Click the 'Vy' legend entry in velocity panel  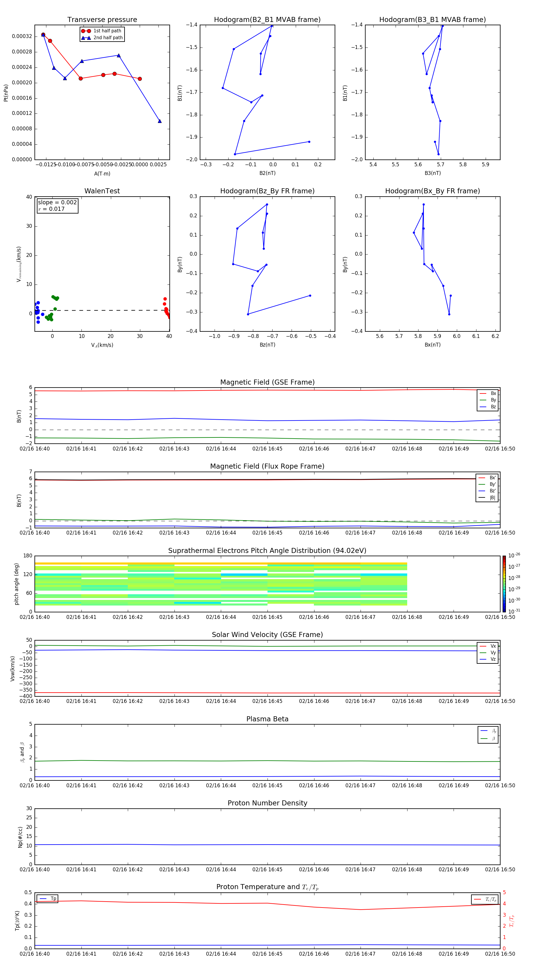(488, 652)
